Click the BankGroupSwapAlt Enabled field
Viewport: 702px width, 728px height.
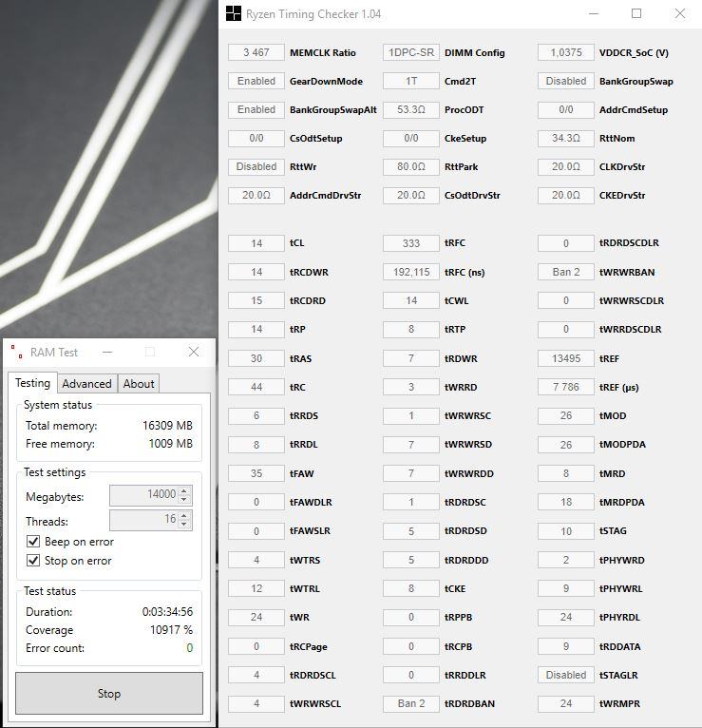[x=256, y=109]
